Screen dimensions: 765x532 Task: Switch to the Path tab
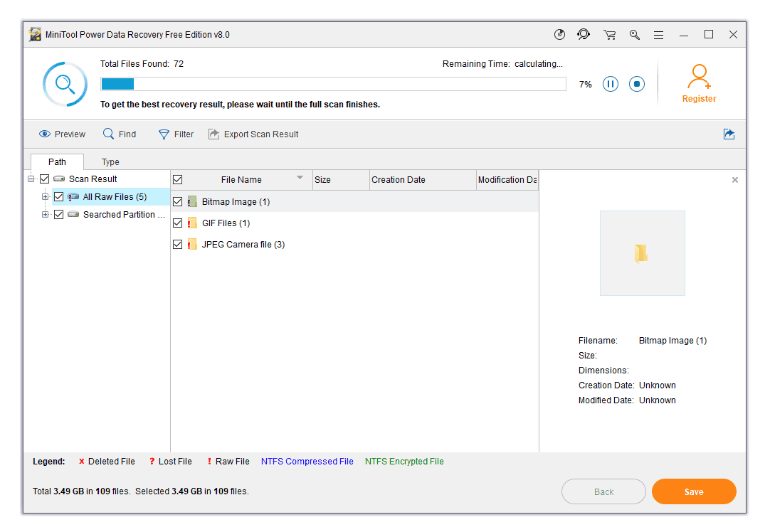point(57,162)
